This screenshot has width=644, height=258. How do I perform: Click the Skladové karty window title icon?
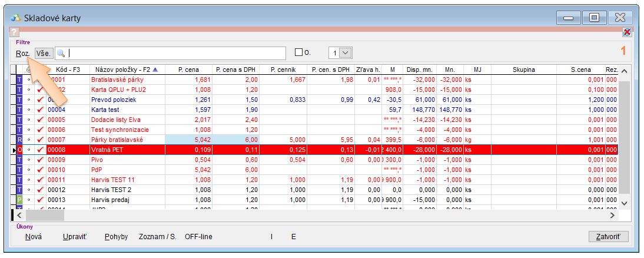point(16,18)
